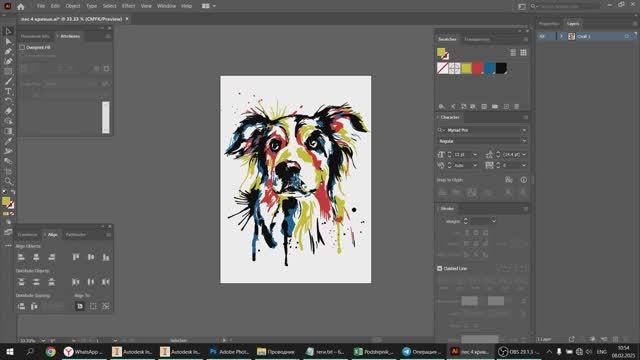Click New Color Group folder icon in Swatches
640x360 pixels.
tap(495, 107)
